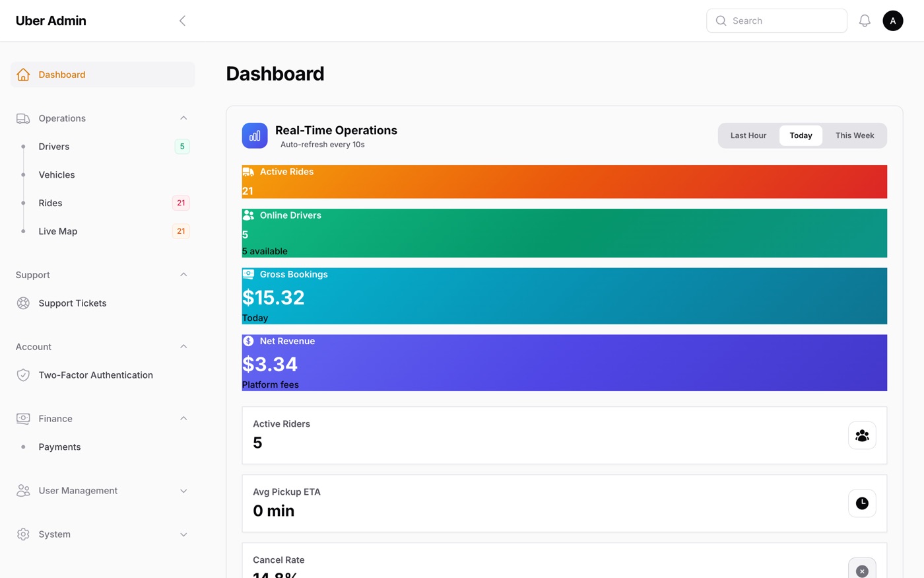The height and width of the screenshot is (578, 924).
Task: Click the Net Revenue dollar icon
Action: [x=248, y=341]
